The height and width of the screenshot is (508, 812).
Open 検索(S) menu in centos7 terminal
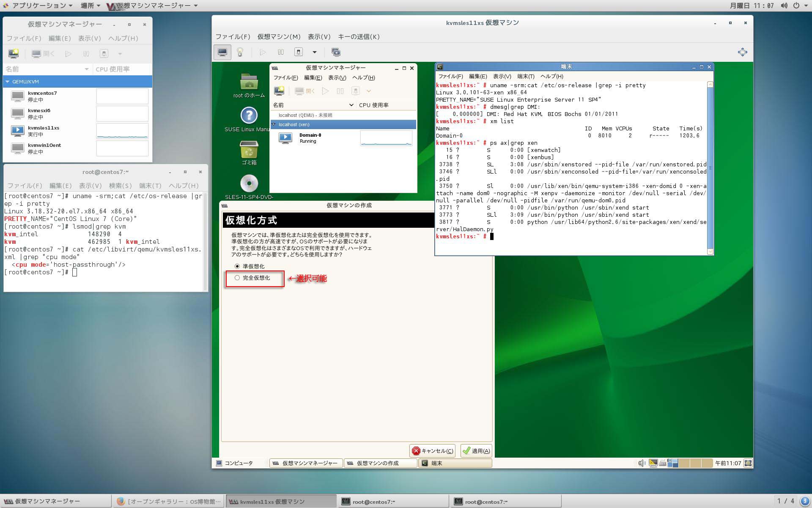(120, 185)
